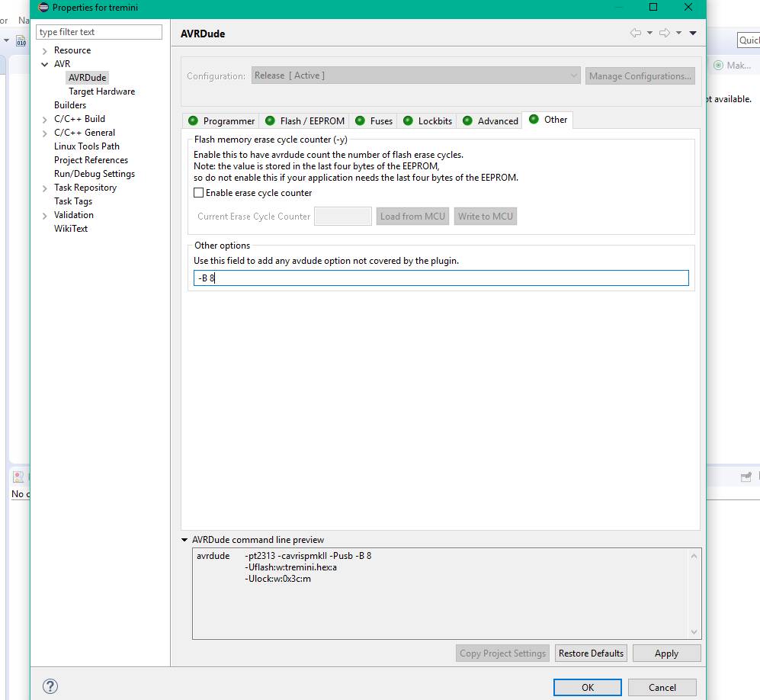Switch to the Advanced tab
Viewport: 760px width, 700px height.
click(490, 120)
